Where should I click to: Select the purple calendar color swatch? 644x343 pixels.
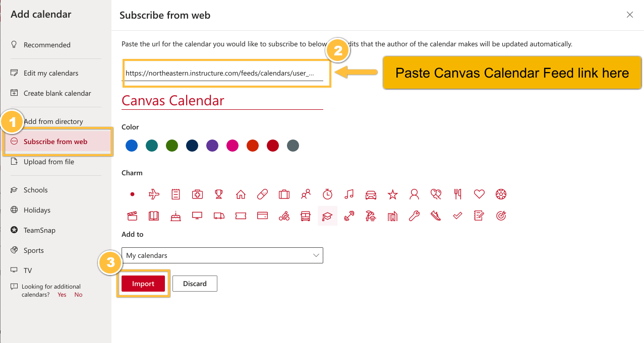click(x=212, y=146)
